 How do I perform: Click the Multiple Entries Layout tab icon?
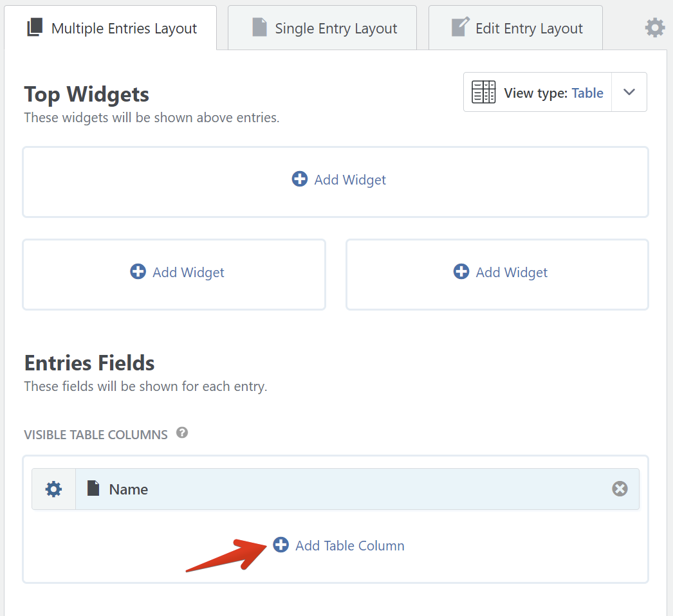(x=35, y=28)
